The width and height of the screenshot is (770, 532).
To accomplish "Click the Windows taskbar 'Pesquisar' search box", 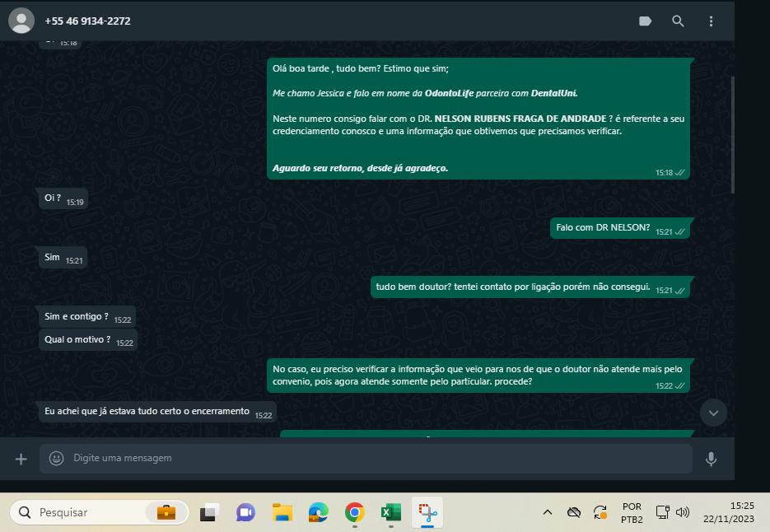I will (x=99, y=512).
